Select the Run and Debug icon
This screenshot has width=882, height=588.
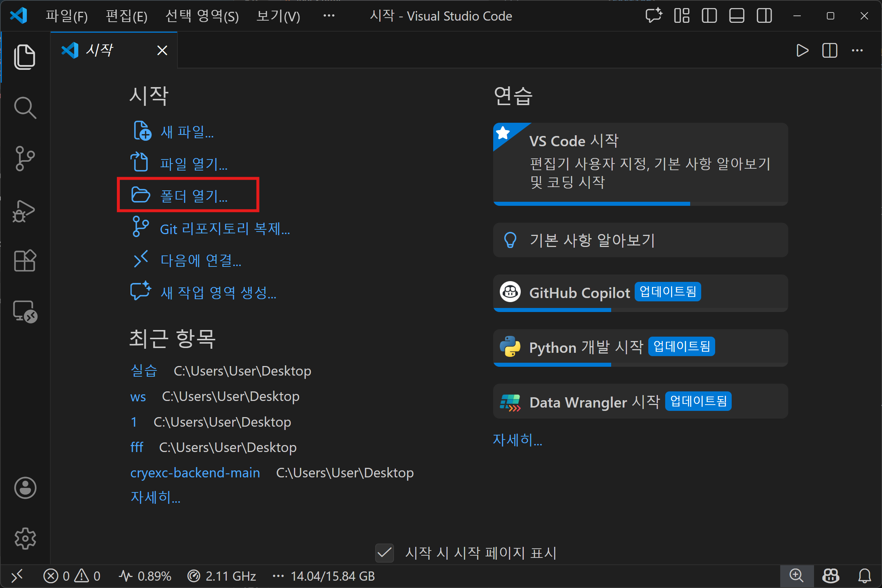tap(25, 211)
